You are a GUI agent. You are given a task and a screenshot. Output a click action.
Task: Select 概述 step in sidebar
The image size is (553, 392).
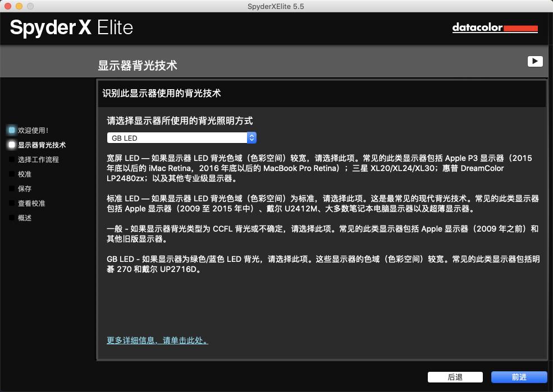[25, 218]
